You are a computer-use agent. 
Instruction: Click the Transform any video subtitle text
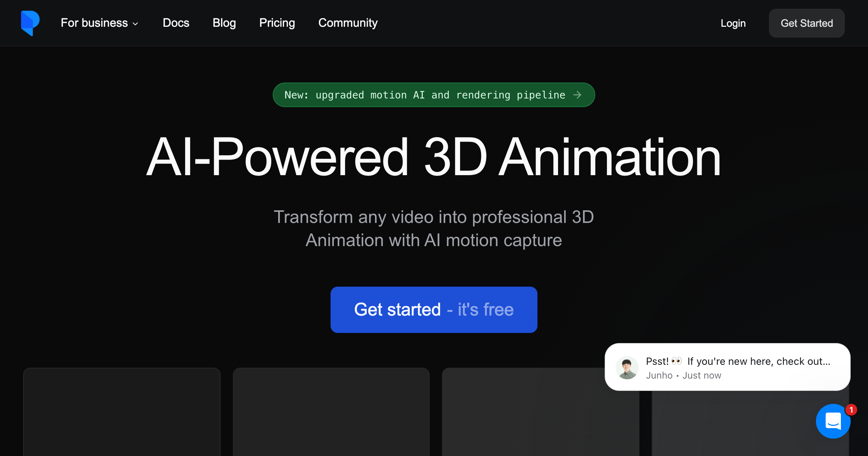434,229
